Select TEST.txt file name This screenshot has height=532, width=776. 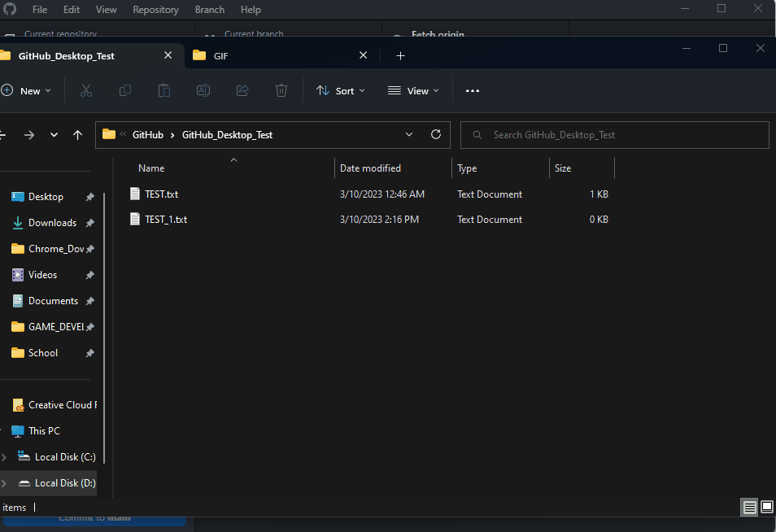[x=161, y=194]
